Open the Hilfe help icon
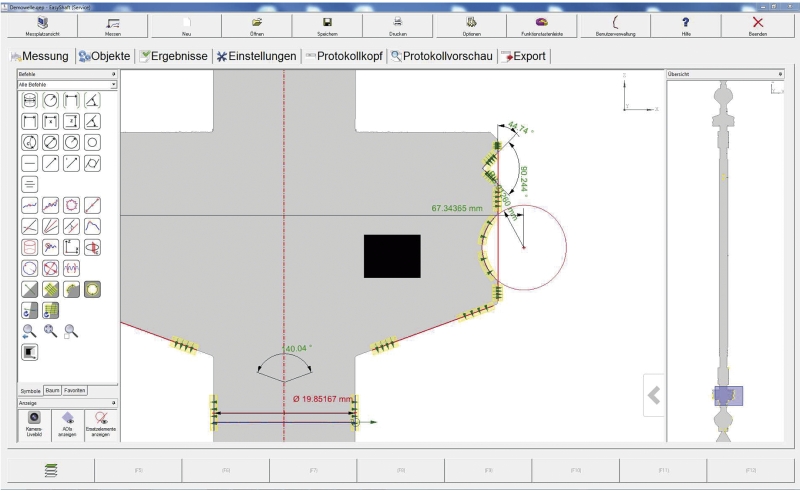 click(x=685, y=25)
